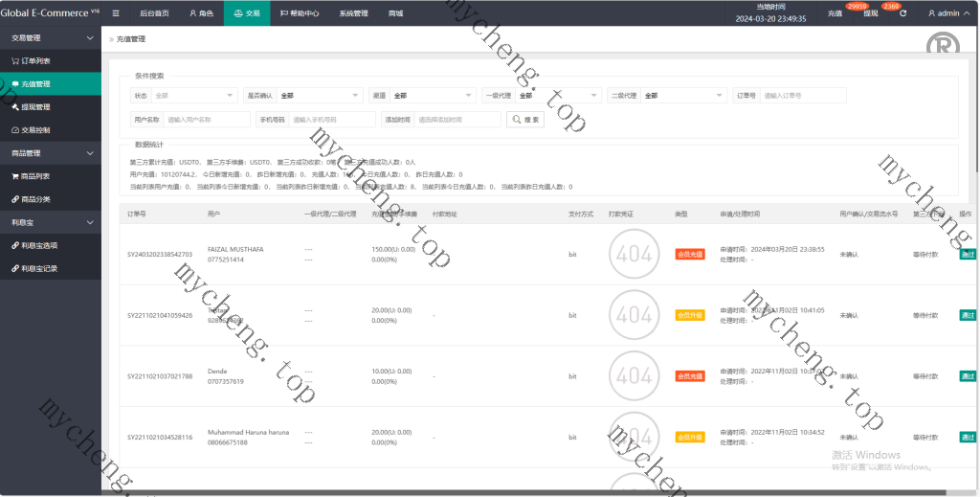Open 利息宝选项 in the sidebar
980x497 pixels.
40,245
